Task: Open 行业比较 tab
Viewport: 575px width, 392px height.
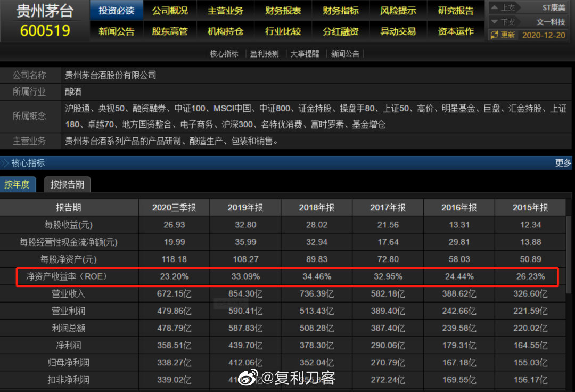Action: point(283,31)
